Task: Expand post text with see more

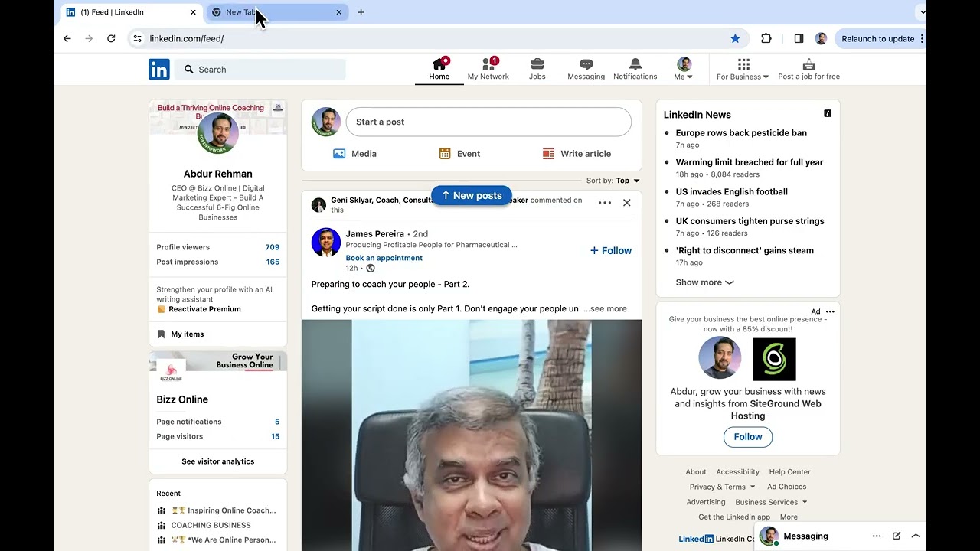Action: click(x=605, y=309)
